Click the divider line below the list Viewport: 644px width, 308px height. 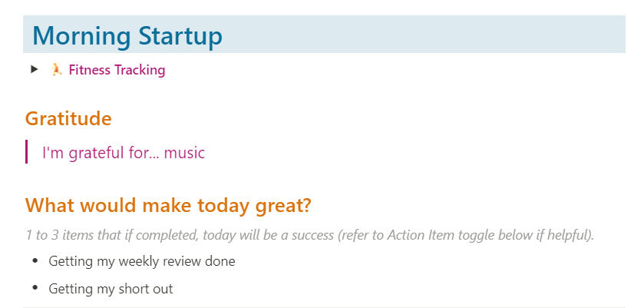(322, 307)
